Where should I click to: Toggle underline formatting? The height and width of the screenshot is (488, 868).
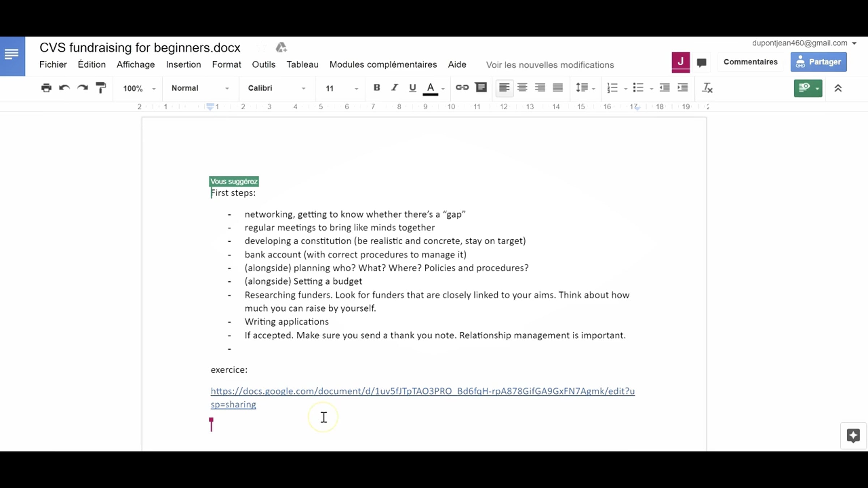pyautogui.click(x=412, y=87)
